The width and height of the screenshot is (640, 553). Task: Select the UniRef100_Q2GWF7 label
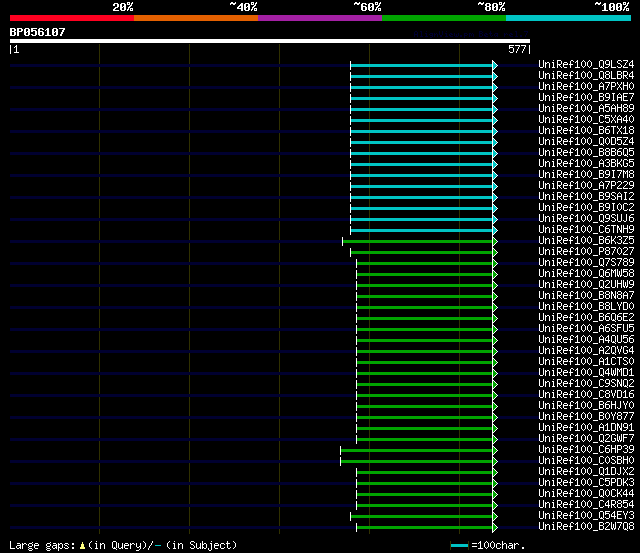click(x=586, y=439)
